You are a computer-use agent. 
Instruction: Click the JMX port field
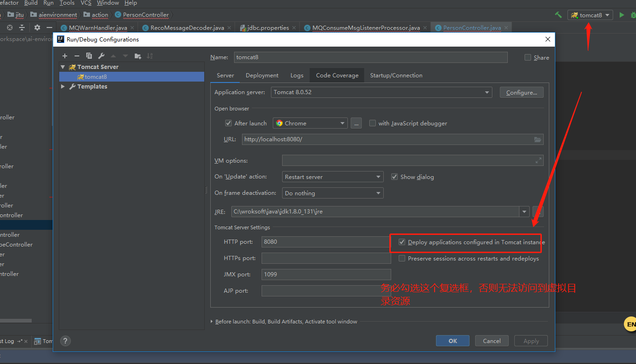coord(326,275)
